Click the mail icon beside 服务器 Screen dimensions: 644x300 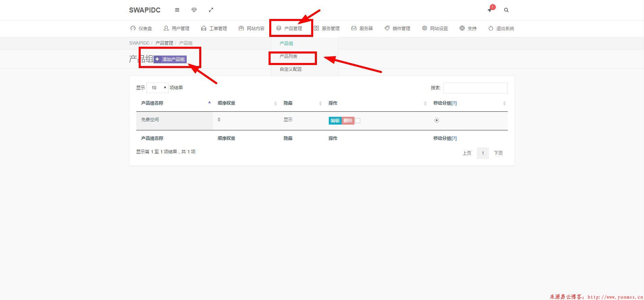coord(354,28)
